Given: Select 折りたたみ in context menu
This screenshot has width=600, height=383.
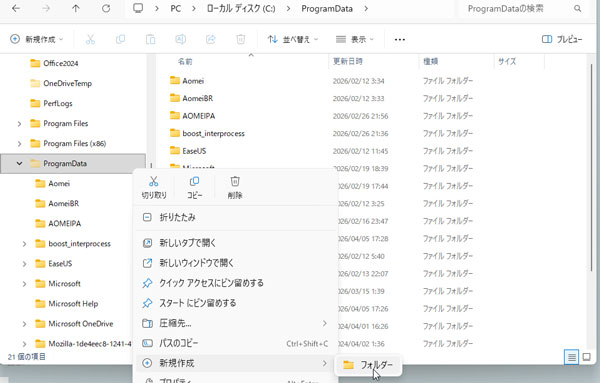Looking at the screenshot, I should (x=235, y=217).
